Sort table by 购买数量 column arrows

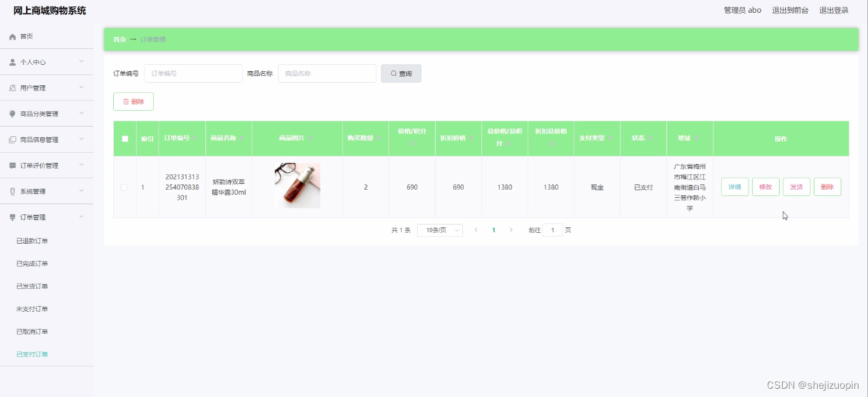tap(380, 139)
